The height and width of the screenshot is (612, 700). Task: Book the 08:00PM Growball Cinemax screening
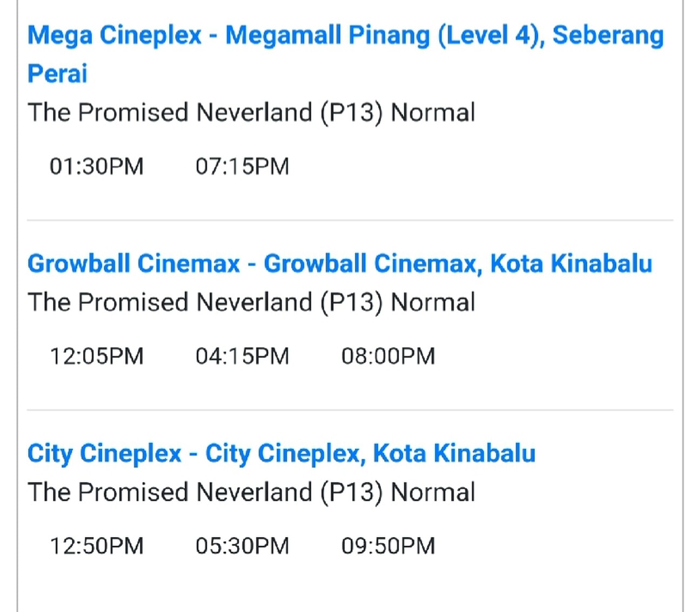[388, 356]
